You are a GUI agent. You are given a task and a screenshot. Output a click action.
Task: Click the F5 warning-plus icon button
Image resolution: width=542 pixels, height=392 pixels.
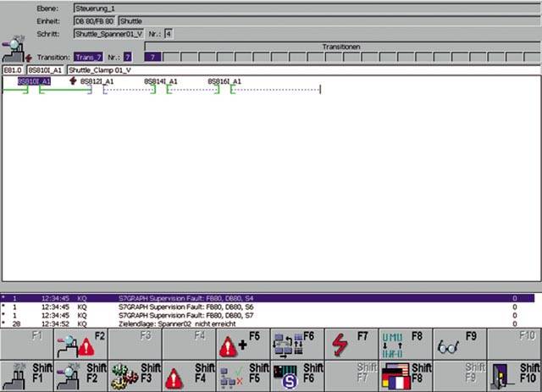(x=237, y=345)
